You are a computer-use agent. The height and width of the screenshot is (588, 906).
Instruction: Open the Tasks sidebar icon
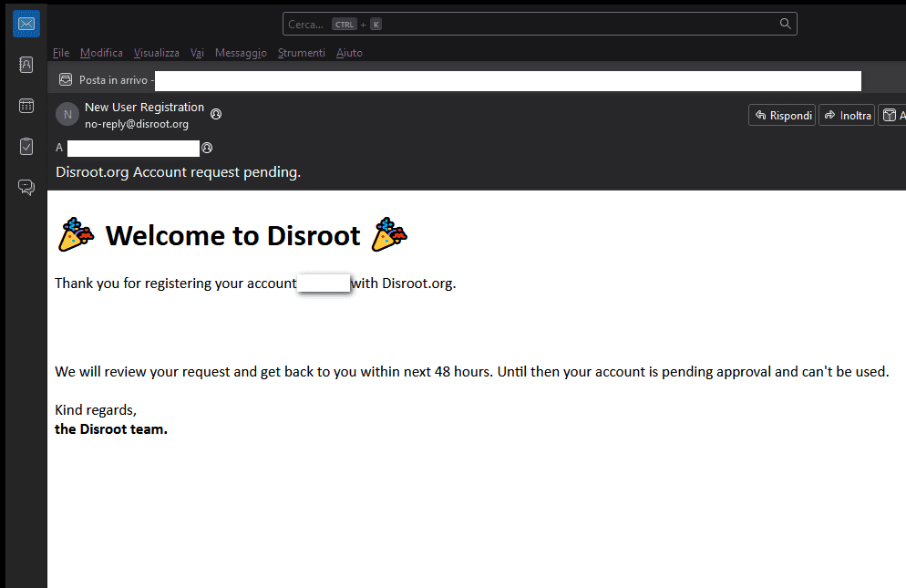(26, 146)
